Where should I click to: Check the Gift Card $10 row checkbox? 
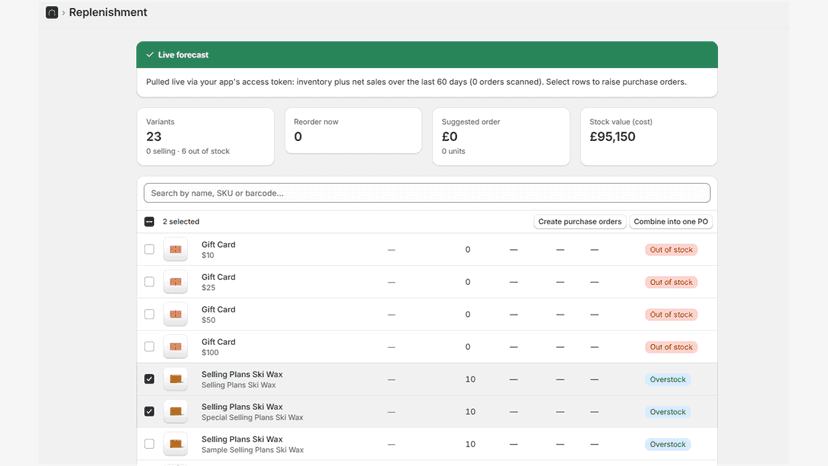[x=149, y=249]
